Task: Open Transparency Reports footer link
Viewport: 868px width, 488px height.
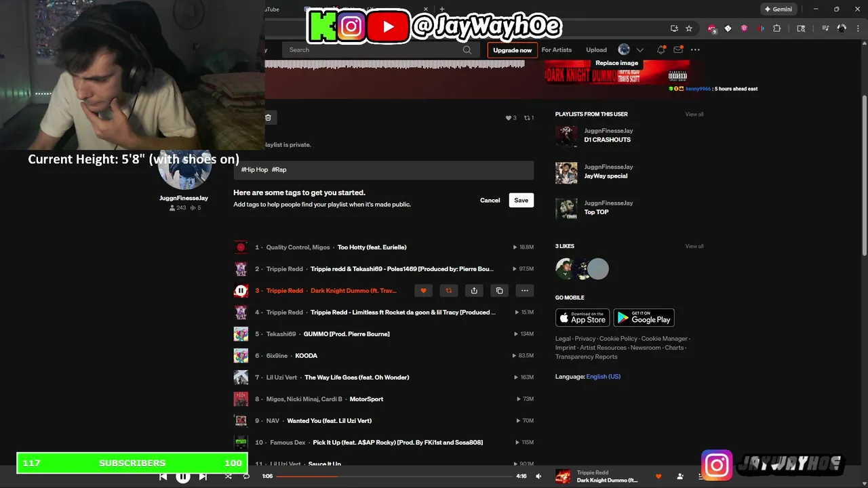Action: point(587,357)
